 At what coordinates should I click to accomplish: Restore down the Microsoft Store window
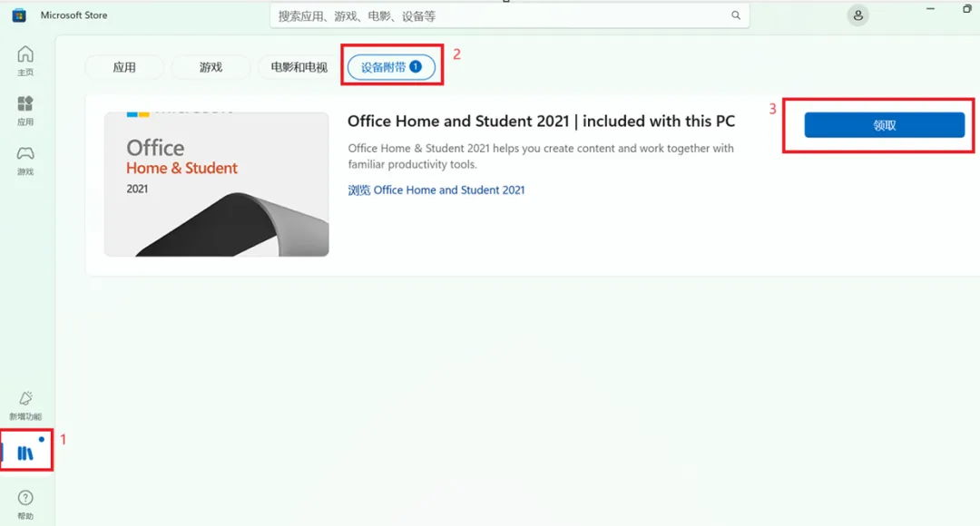pyautogui.click(x=966, y=9)
